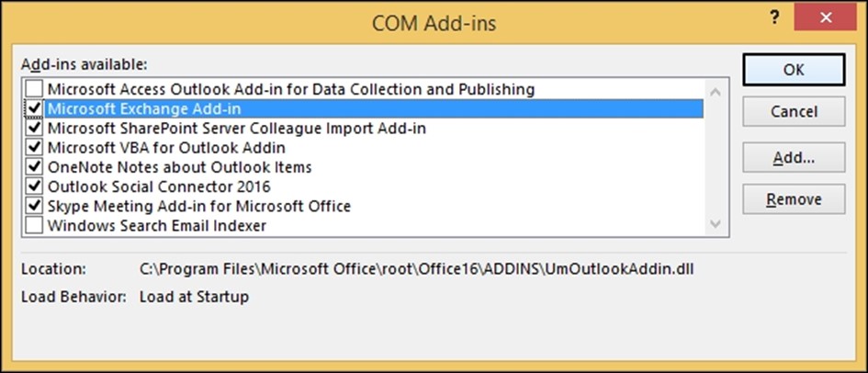
Task: Click the list scroll down arrow
Action: [x=716, y=223]
